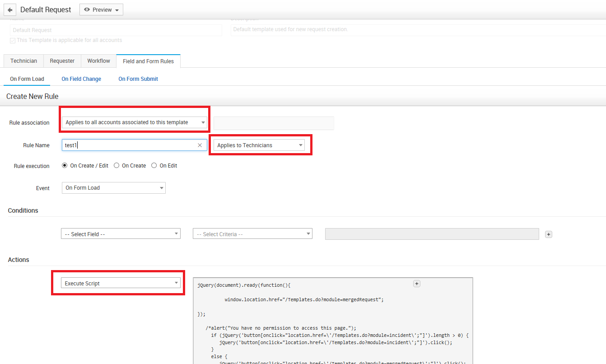Screen dimensions: 606x364
Task: Open the Execute Script action dropdown
Action: pyautogui.click(x=121, y=283)
